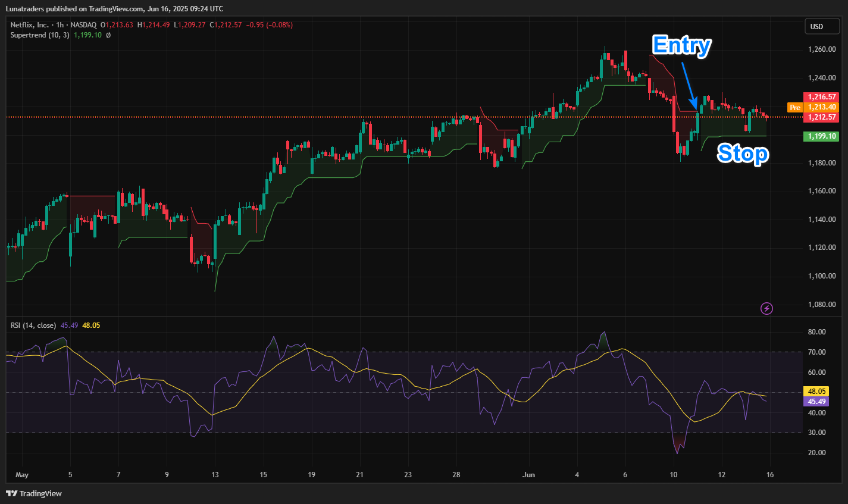Click the 1,140.00 price axis label
Image resolution: width=848 pixels, height=504 pixels.
click(x=822, y=220)
